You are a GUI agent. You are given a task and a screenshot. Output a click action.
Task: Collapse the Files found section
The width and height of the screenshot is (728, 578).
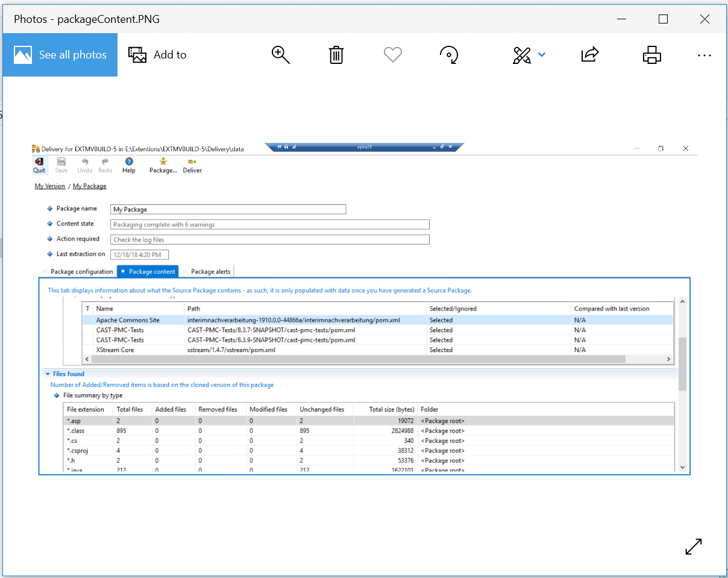tap(48, 374)
